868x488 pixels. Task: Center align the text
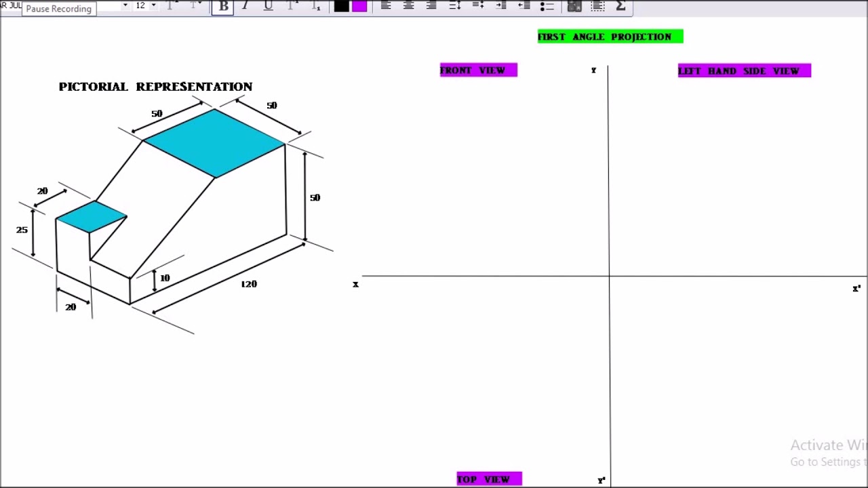[409, 6]
